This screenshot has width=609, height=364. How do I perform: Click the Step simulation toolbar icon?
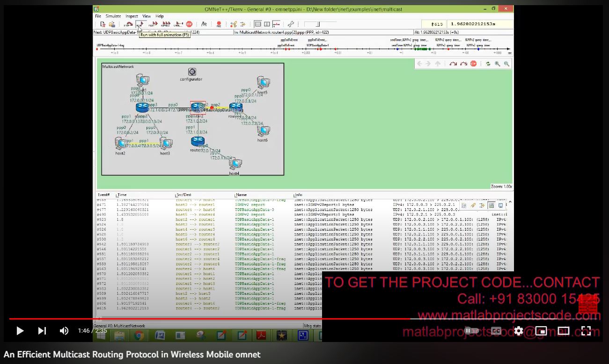(x=128, y=24)
